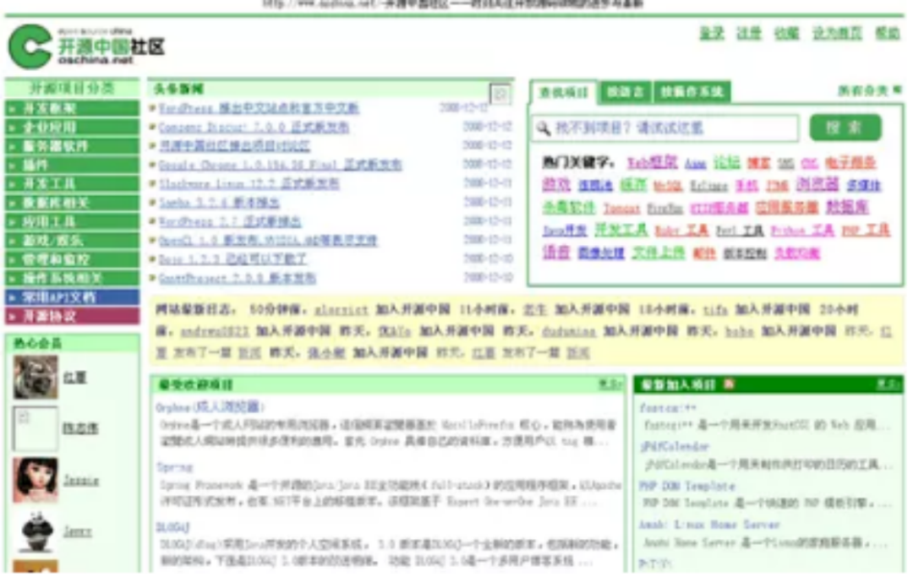Open the 游戏/娱乐 category
The image size is (913, 588).
[72, 241]
